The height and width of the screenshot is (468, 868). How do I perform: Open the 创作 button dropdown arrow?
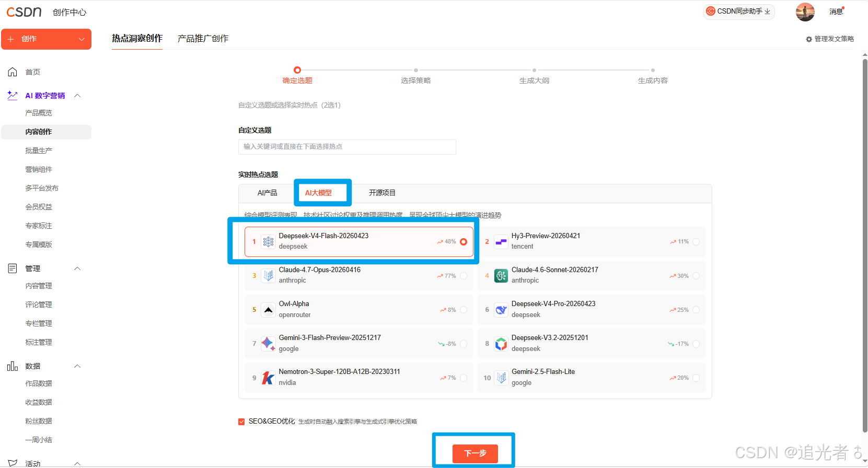coord(82,39)
